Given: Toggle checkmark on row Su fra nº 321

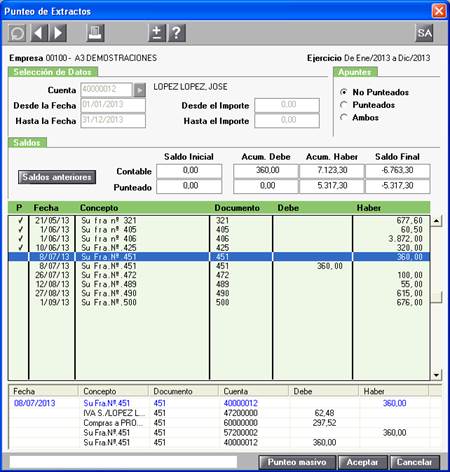Looking at the screenshot, I should (21, 220).
